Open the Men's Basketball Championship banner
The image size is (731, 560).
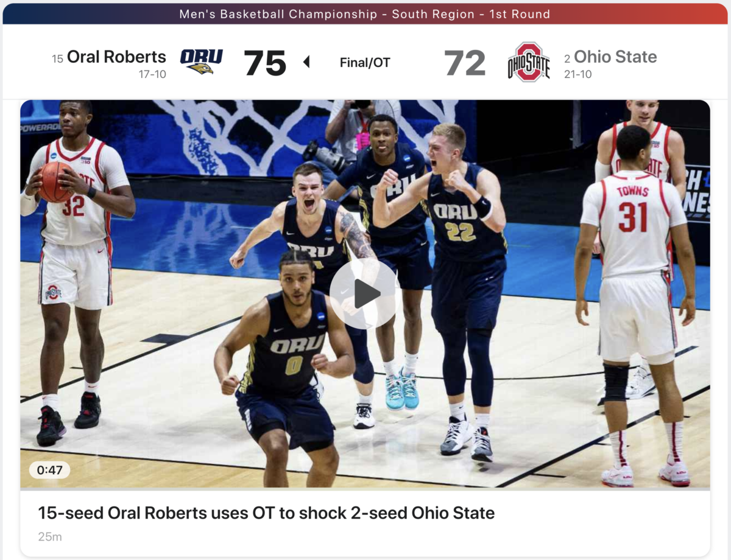pyautogui.click(x=365, y=13)
